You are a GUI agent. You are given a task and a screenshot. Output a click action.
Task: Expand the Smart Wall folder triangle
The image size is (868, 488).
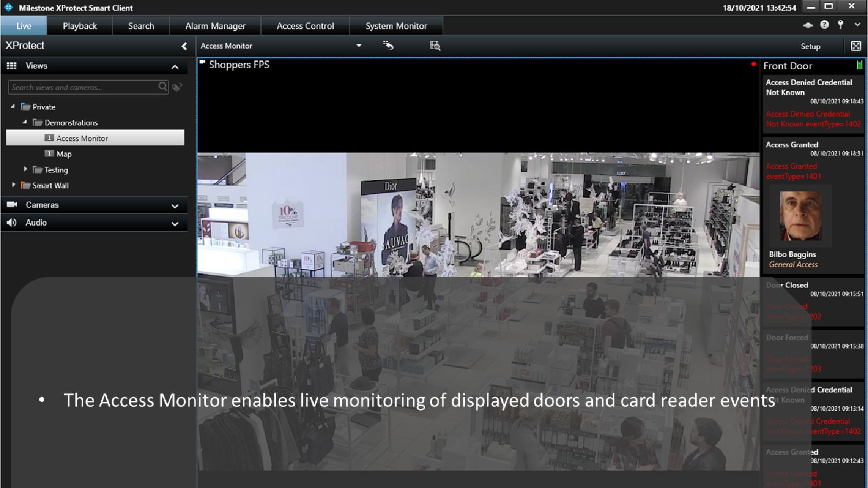[14, 185]
